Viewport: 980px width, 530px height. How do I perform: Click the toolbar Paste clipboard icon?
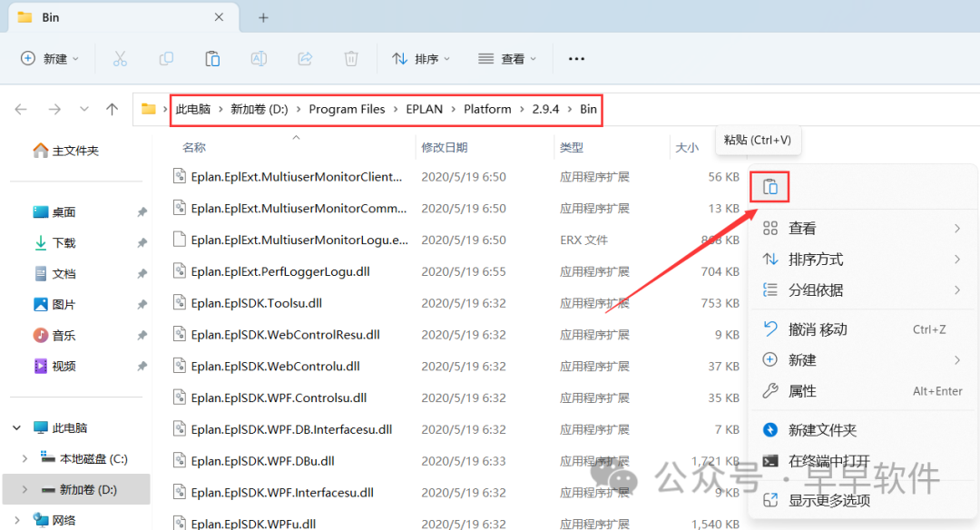pyautogui.click(x=212, y=59)
